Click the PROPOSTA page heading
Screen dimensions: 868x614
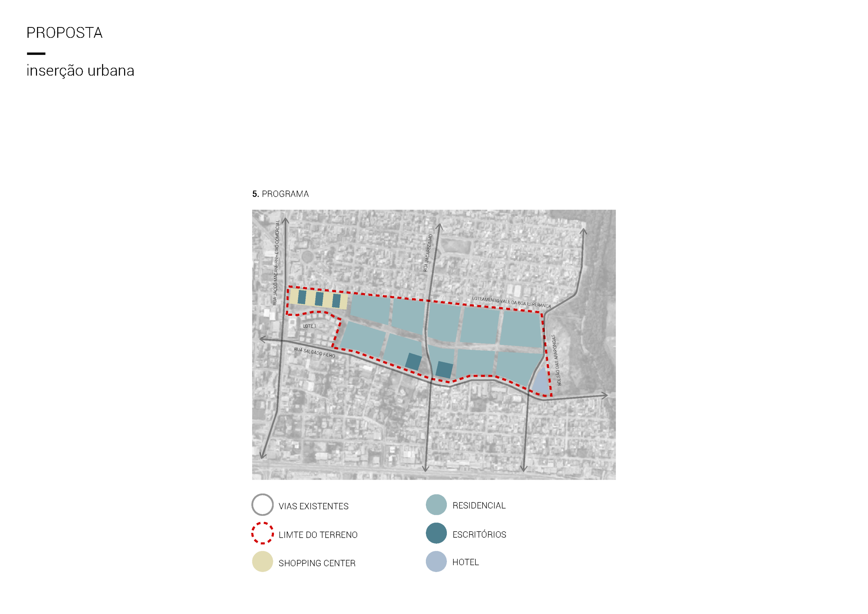(64, 33)
